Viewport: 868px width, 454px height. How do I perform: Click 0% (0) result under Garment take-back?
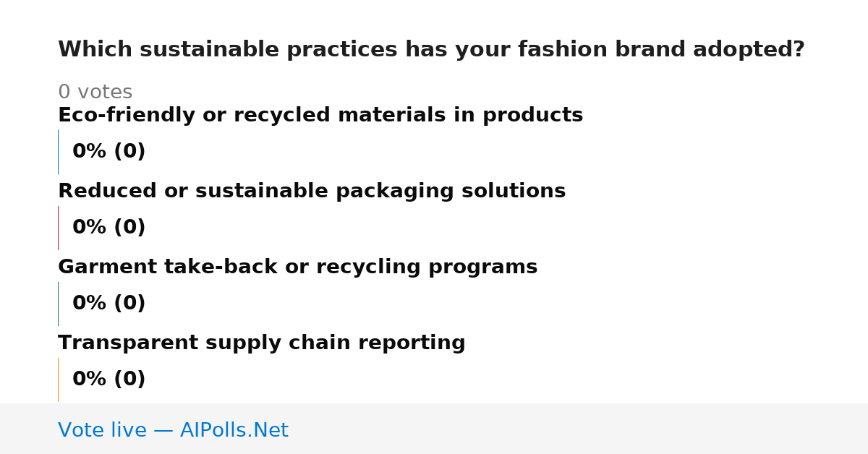click(x=109, y=304)
